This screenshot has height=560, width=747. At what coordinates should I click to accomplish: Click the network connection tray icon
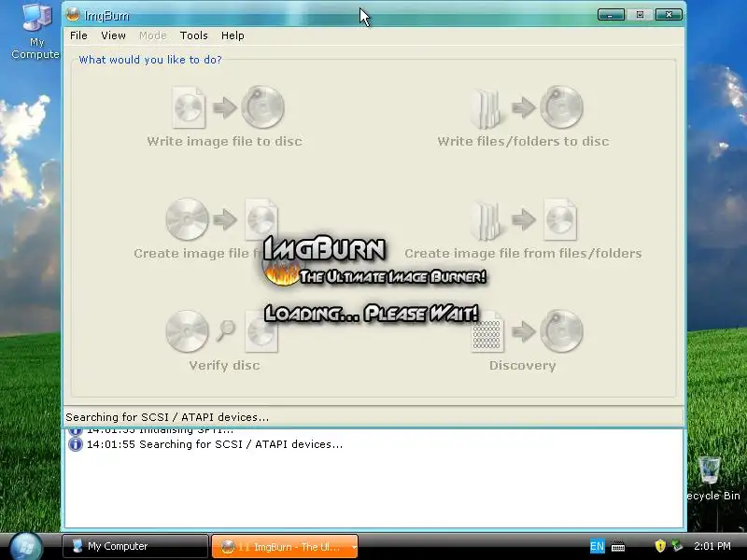pyautogui.click(x=677, y=546)
